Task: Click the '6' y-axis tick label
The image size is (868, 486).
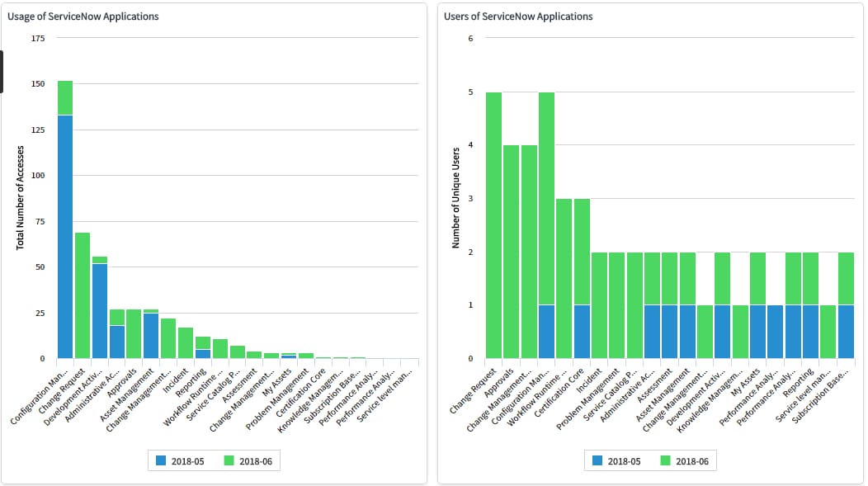Action: [470, 38]
